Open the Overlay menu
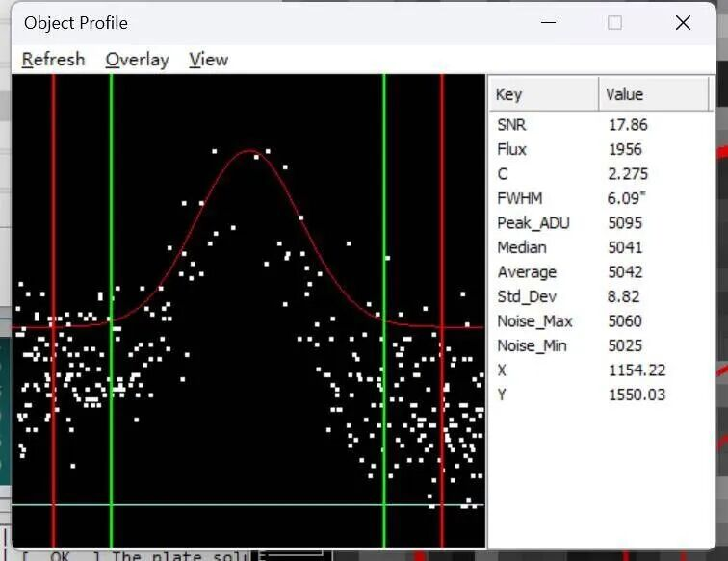Screen dimensions: 728x561 137,60
